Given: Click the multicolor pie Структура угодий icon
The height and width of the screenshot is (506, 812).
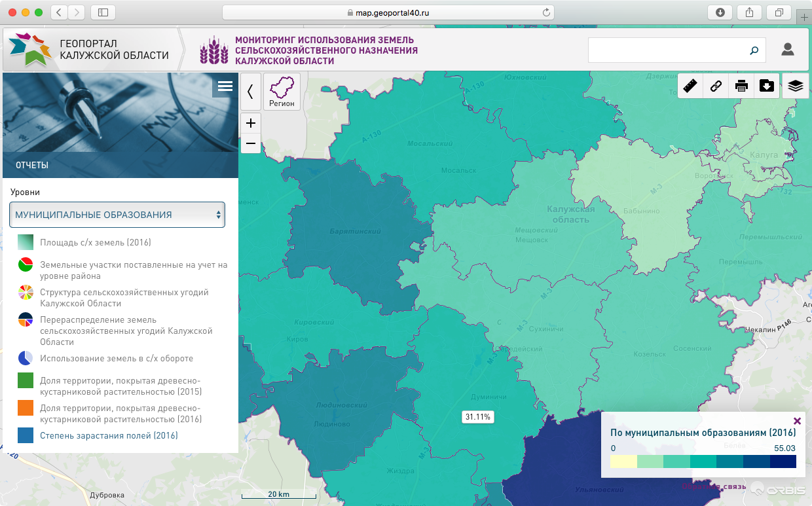Looking at the screenshot, I should (x=26, y=292).
